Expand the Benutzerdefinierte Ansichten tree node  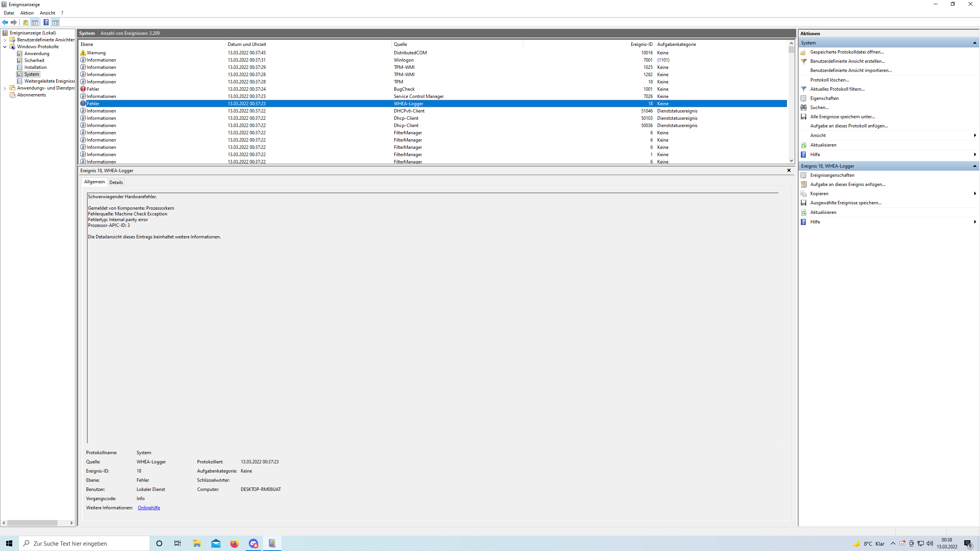pyautogui.click(x=5, y=40)
